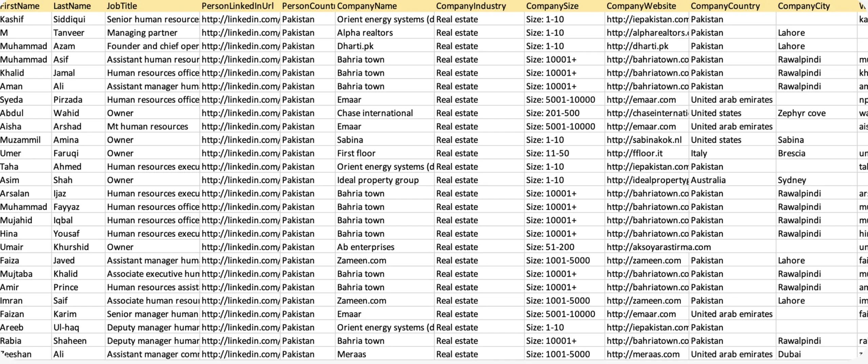Select the Yousaf last name cell

point(78,233)
